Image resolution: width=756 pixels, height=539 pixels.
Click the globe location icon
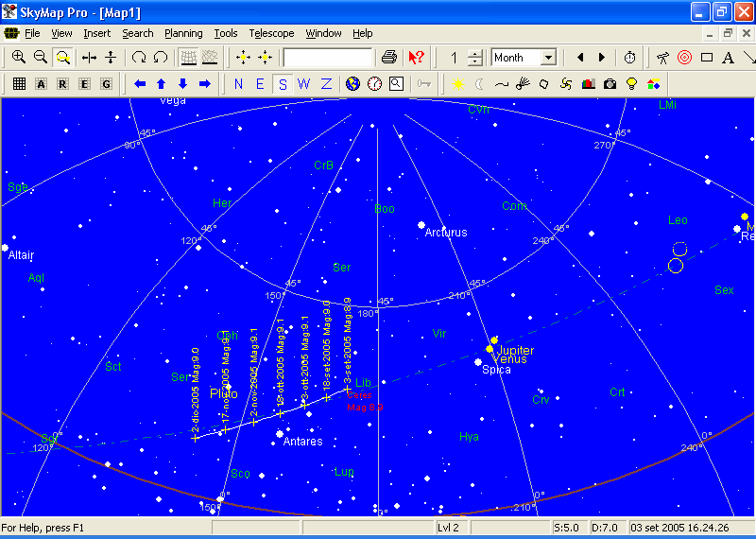353,84
